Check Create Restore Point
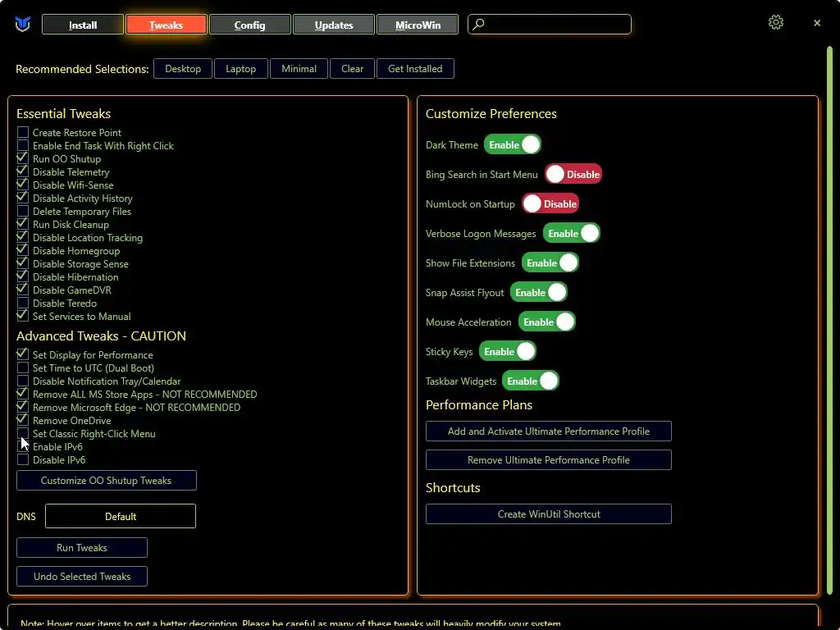The width and height of the screenshot is (840, 630). pos(22,132)
